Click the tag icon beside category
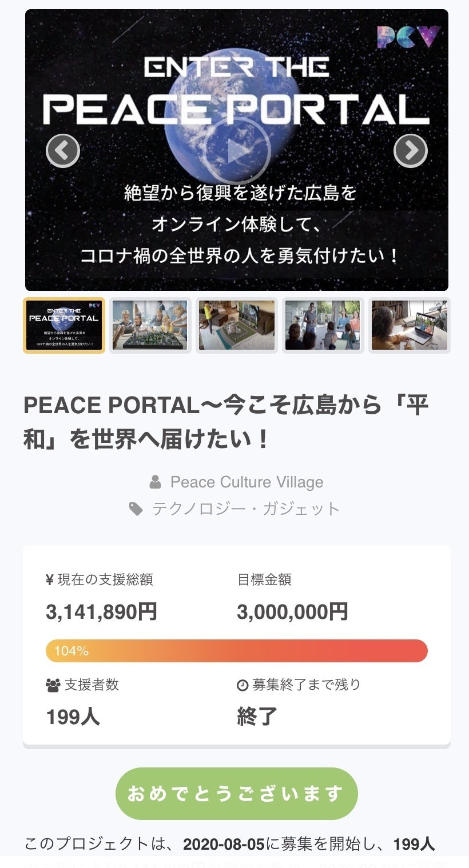Viewport: 469px width, 868px height. (x=136, y=509)
